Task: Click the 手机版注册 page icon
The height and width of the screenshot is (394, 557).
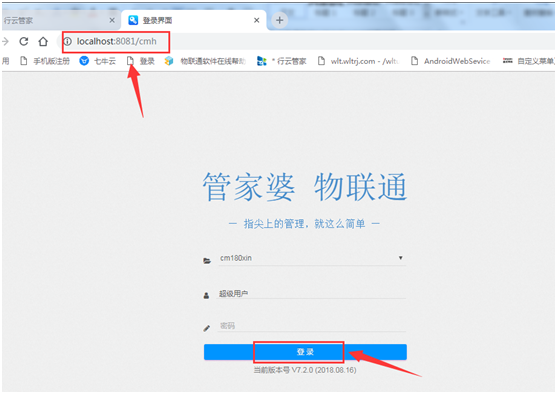Action: coord(23,61)
